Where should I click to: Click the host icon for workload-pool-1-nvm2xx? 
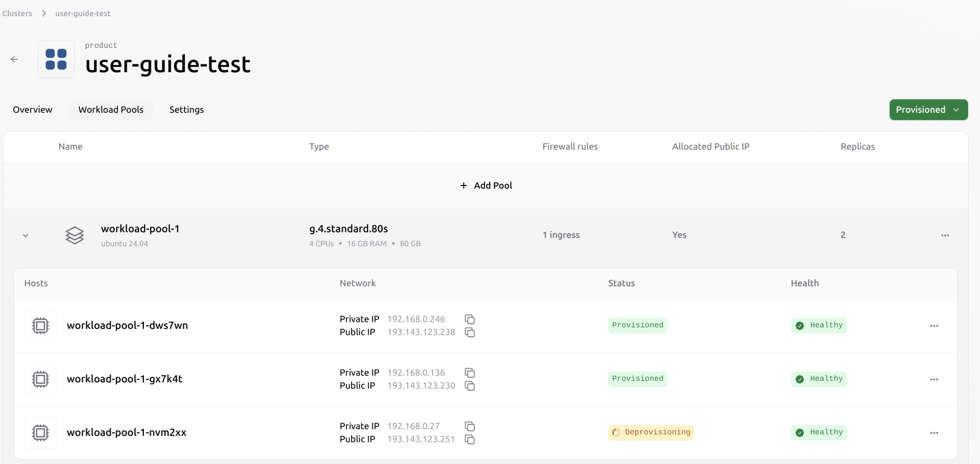[x=41, y=433]
